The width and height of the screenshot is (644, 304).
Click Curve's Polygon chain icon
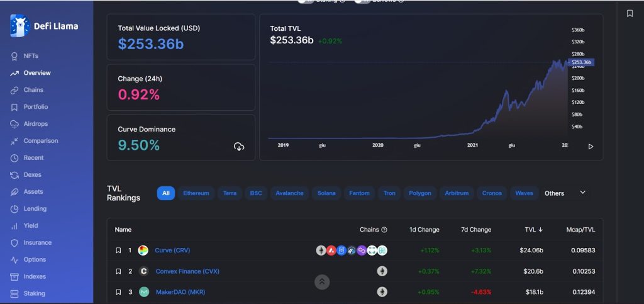(362, 250)
